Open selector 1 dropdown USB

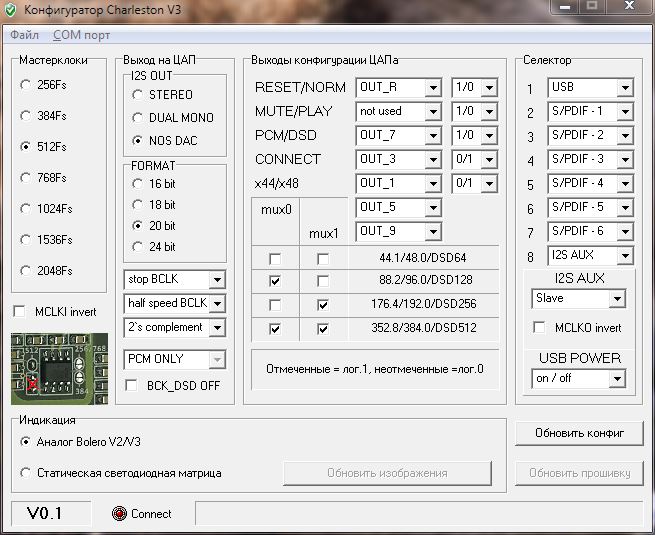click(591, 87)
